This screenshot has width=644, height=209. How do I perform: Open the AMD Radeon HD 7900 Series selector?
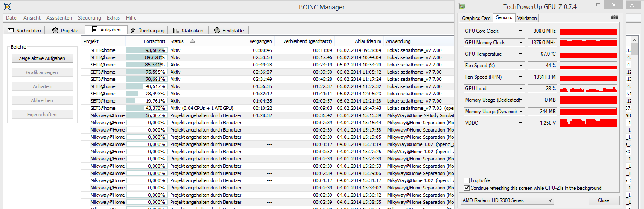508,200
